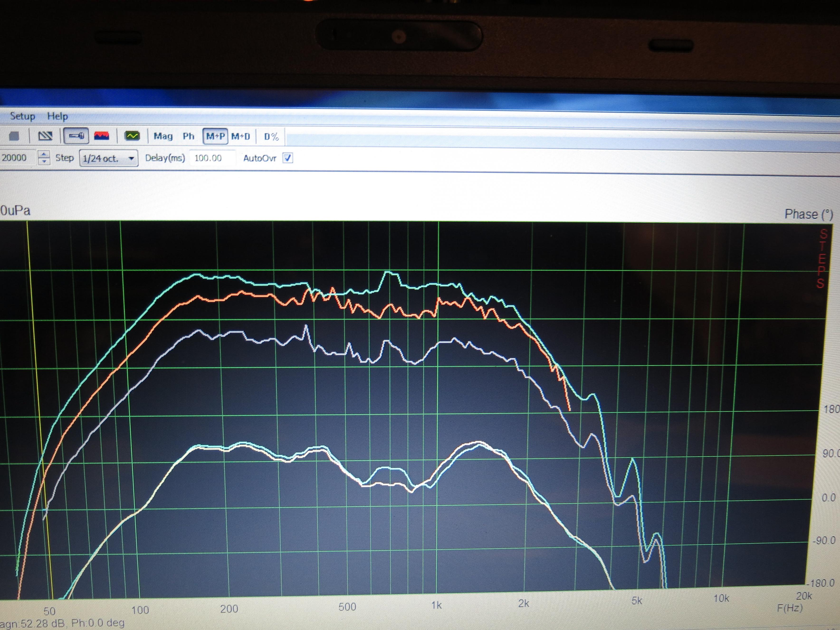Switch to Mag display mode

tap(163, 136)
